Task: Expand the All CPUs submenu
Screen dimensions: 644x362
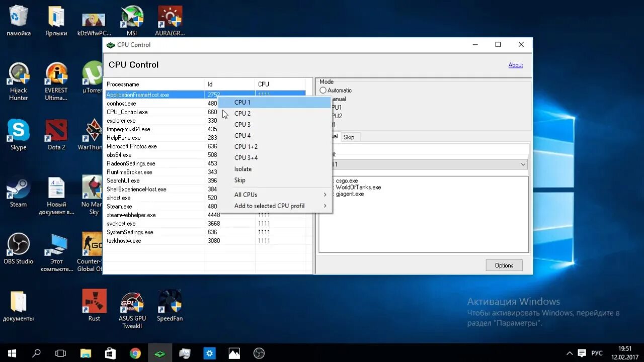Action: click(275, 195)
